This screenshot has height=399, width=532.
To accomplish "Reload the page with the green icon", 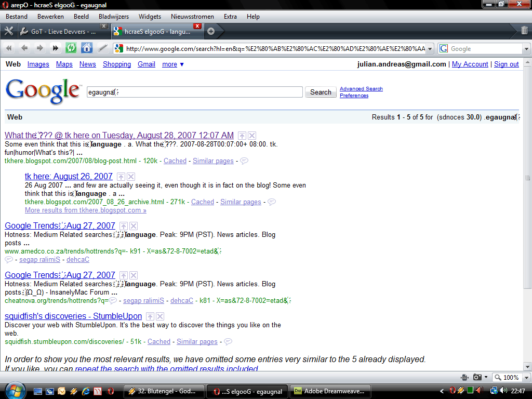I will pyautogui.click(x=71, y=48).
